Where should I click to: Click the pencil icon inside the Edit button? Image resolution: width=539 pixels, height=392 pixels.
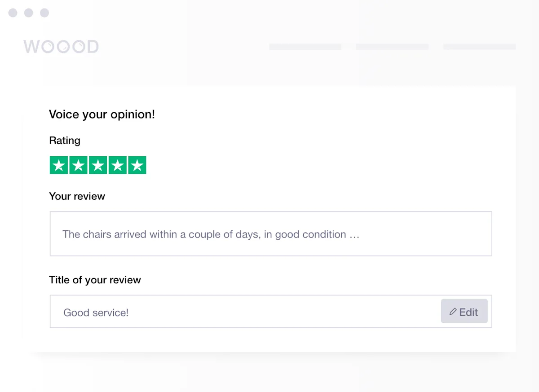point(454,311)
